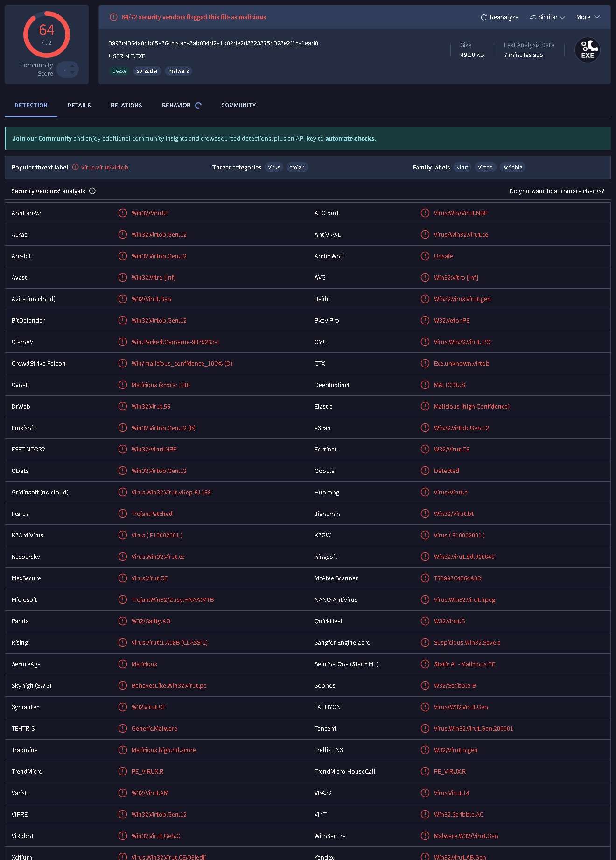Click the warning icon in malicious banner
616x860 pixels.
click(113, 17)
